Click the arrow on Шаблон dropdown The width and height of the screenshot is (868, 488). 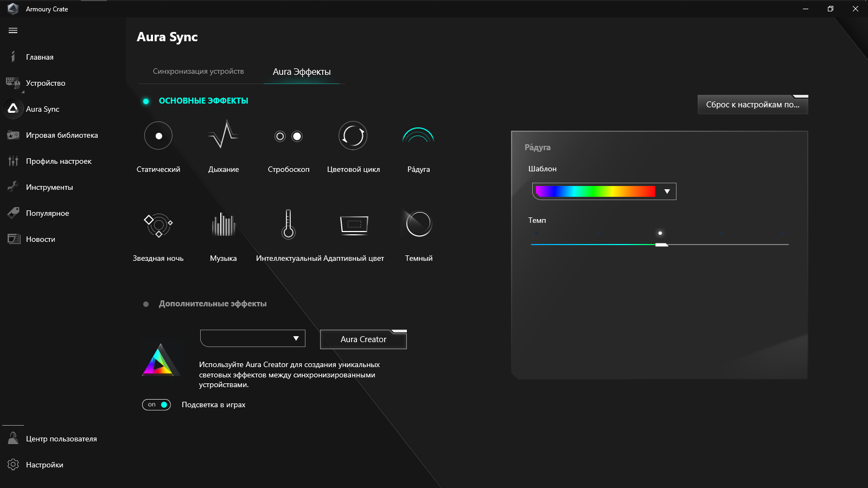(667, 191)
